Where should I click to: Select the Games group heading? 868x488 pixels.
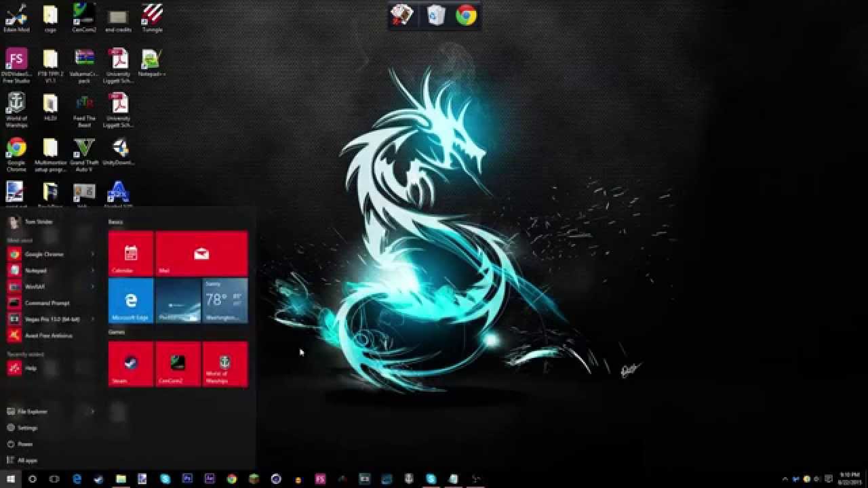pyautogui.click(x=116, y=333)
